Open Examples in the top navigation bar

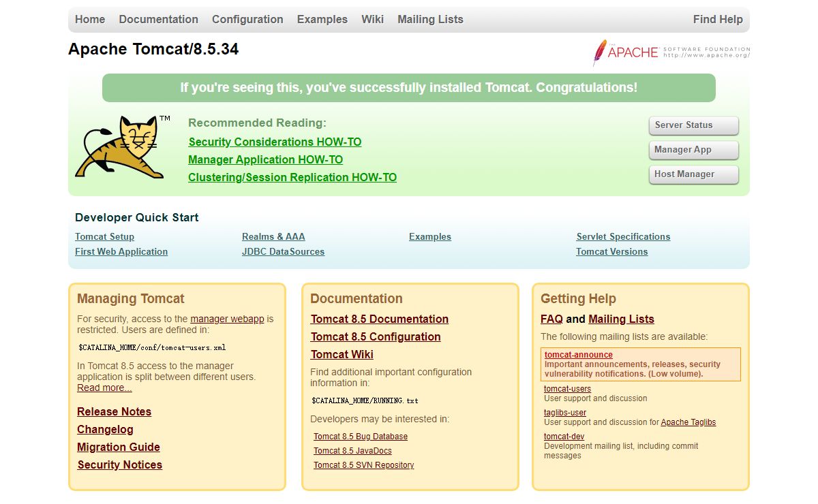(322, 19)
